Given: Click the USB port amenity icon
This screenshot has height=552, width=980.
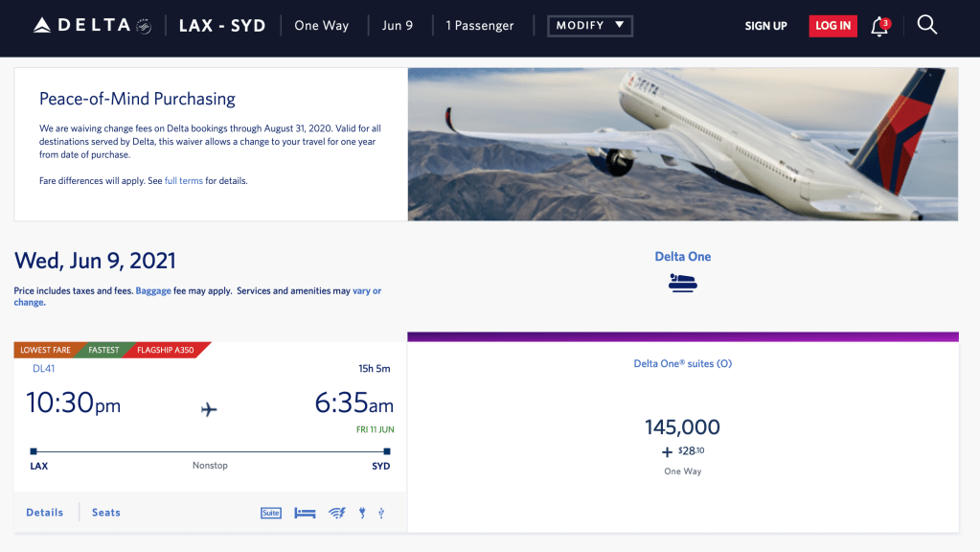Looking at the screenshot, I should pyautogui.click(x=381, y=513).
